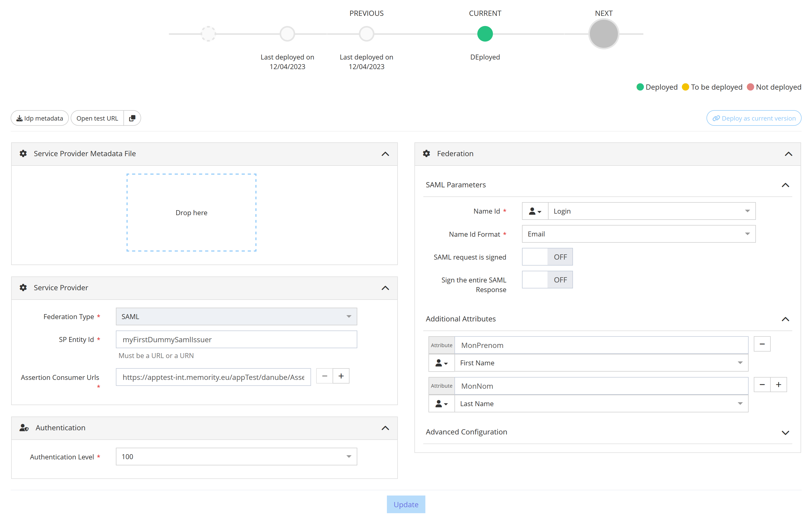Image resolution: width=812 pixels, height=515 pixels.
Task: Click the user icon beside Name Id Login
Action: (x=535, y=211)
